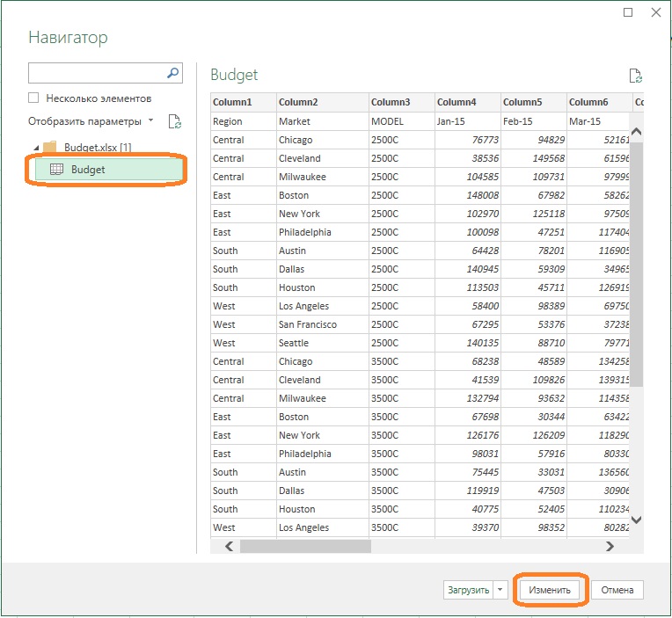Click the Column6 header

tap(600, 102)
